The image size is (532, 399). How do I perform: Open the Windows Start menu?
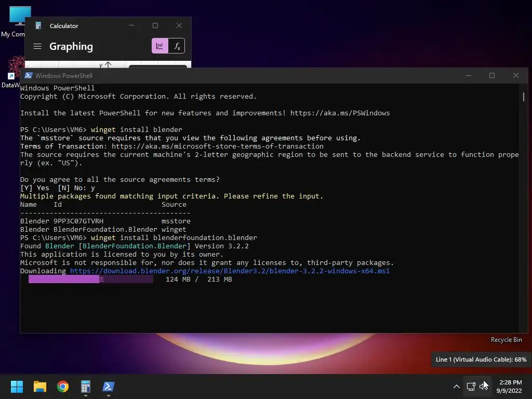pos(17,387)
